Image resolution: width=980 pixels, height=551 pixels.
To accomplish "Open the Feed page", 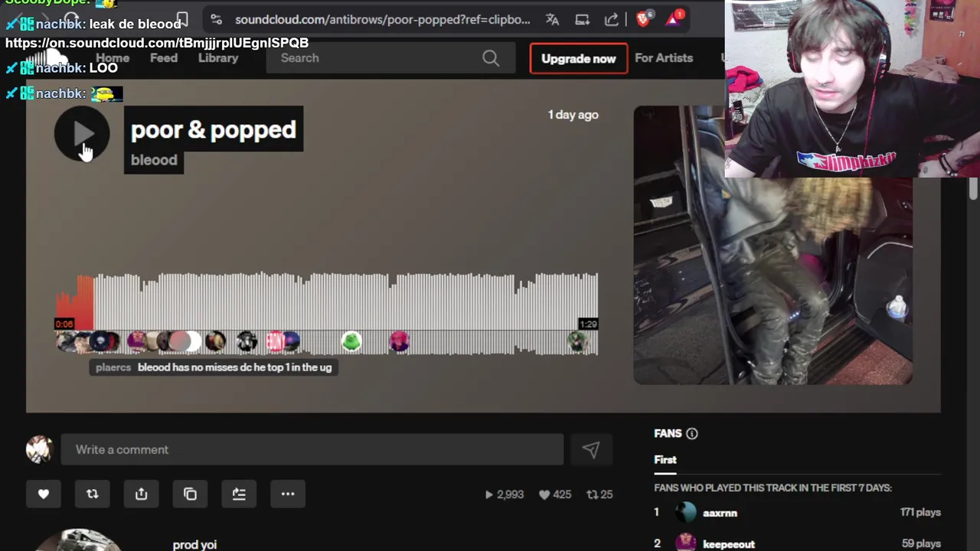I will coord(164,58).
